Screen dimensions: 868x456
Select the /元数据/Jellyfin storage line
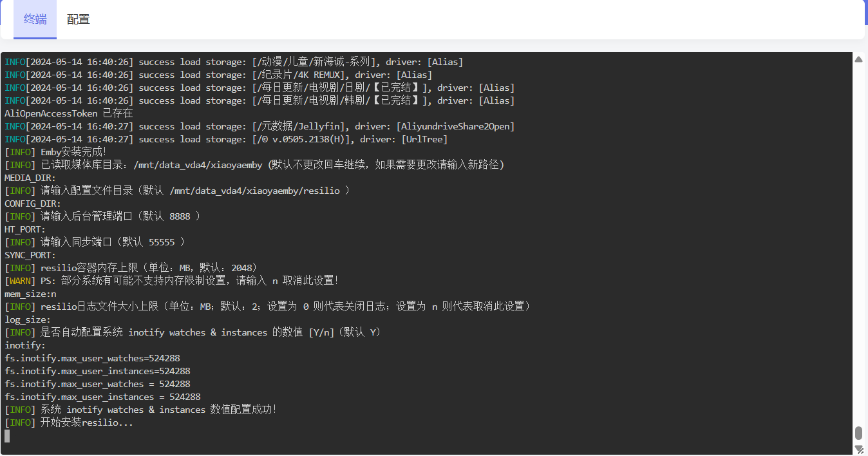click(259, 127)
